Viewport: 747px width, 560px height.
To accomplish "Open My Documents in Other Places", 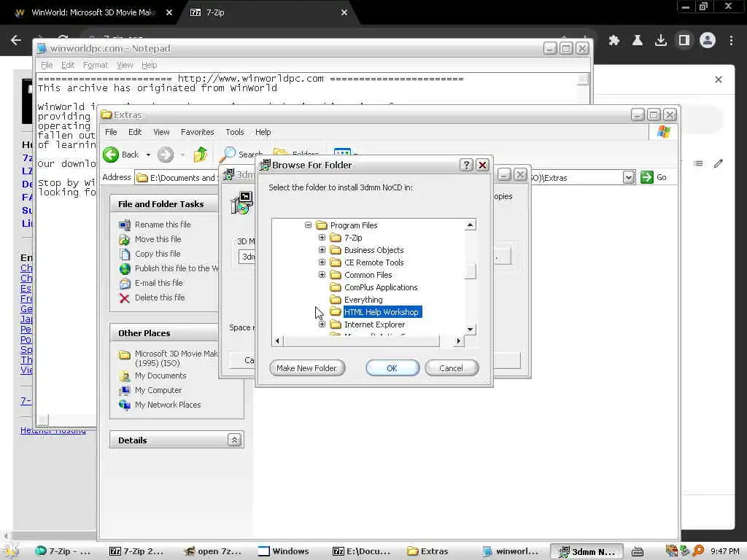I will click(160, 376).
